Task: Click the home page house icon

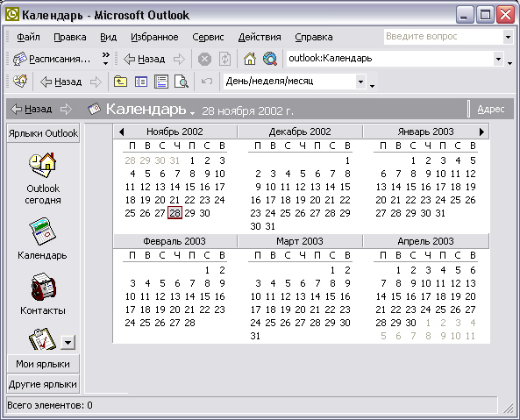Action: (x=250, y=59)
